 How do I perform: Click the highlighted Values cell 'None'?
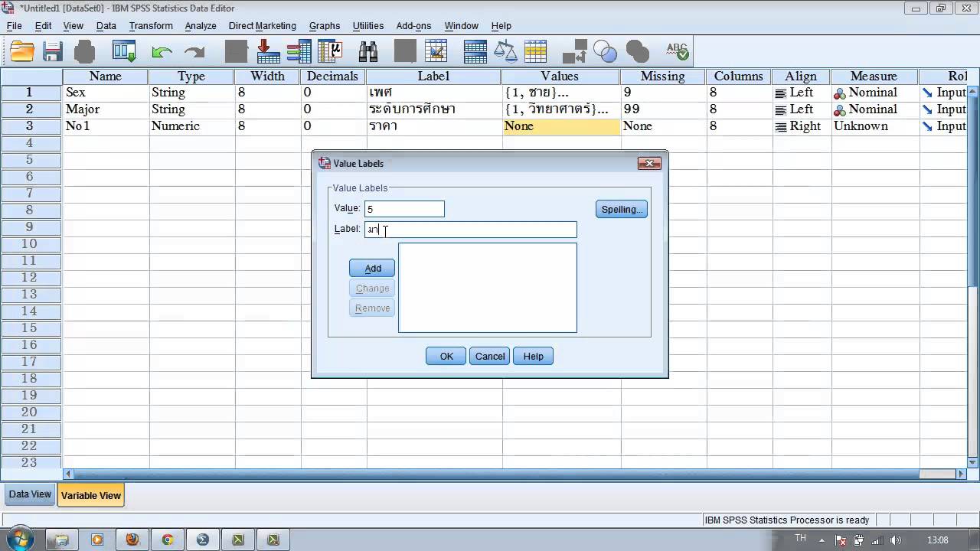tap(560, 126)
